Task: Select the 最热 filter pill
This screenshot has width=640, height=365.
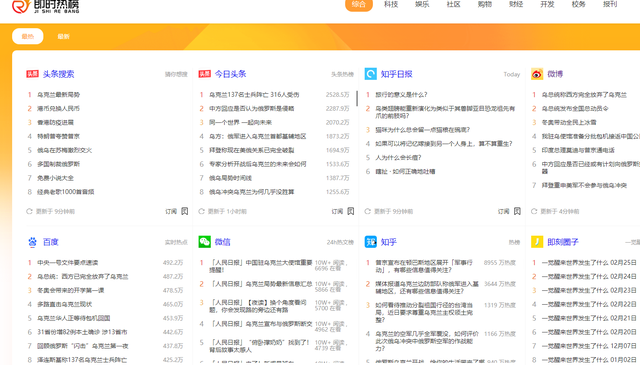Action: click(28, 36)
